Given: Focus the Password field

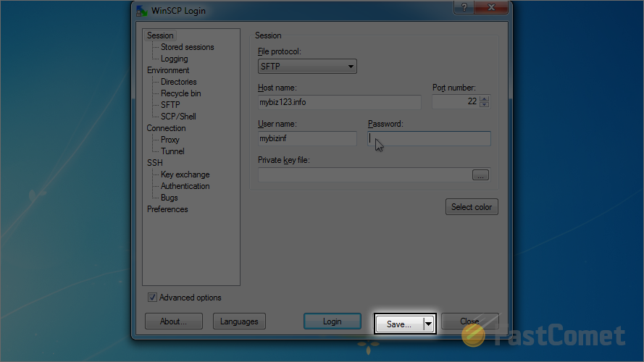Looking at the screenshot, I should click(429, 138).
